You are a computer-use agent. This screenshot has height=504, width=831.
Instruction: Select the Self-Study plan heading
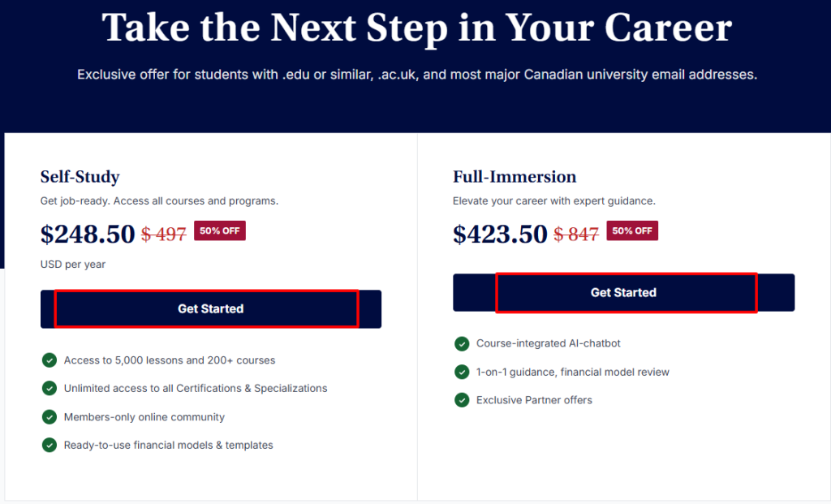point(80,176)
